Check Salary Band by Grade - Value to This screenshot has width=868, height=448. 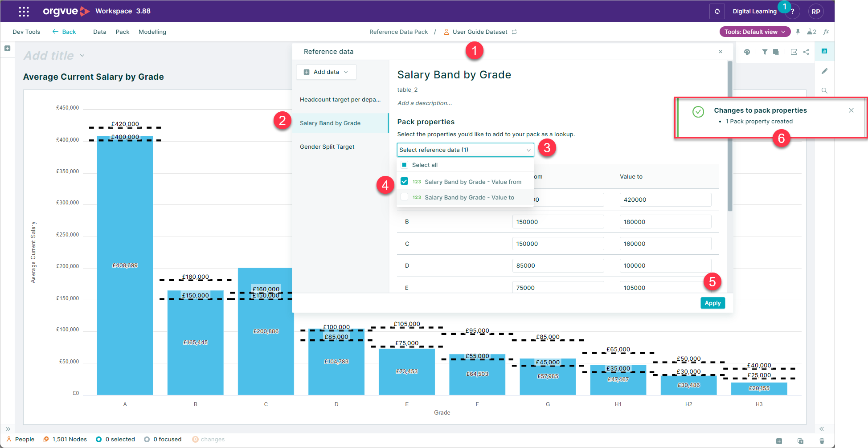(x=404, y=197)
